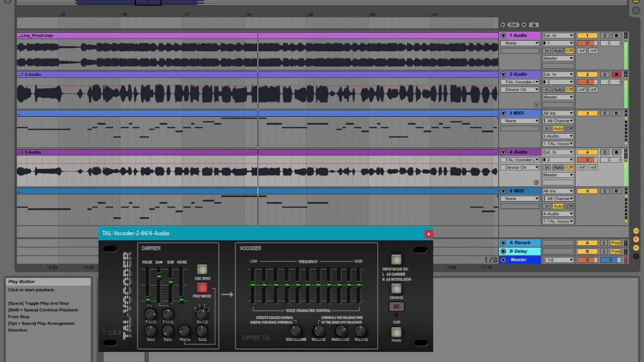Click the vocoder VOLUME knob
The height and width of the screenshot is (362, 644).
[x=361, y=331]
